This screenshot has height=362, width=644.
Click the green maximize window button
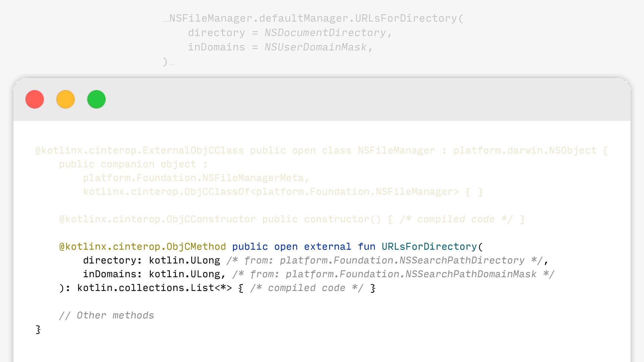[x=96, y=99]
